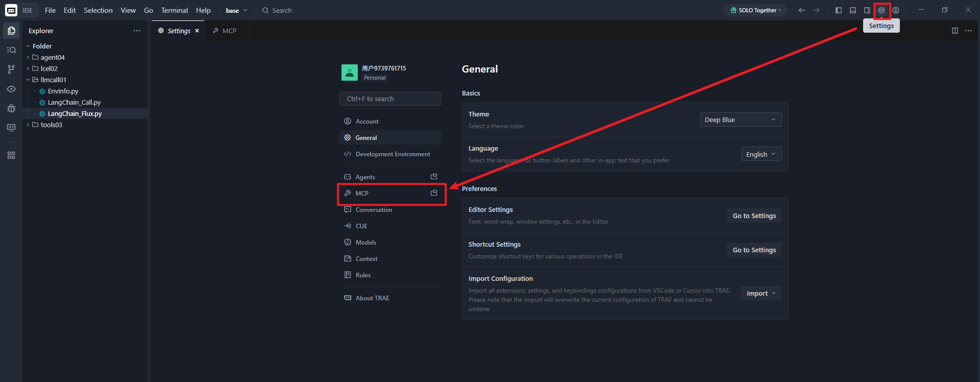Toggle the bottom panel layout icon
The width and height of the screenshot is (980, 382).
tap(853, 10)
